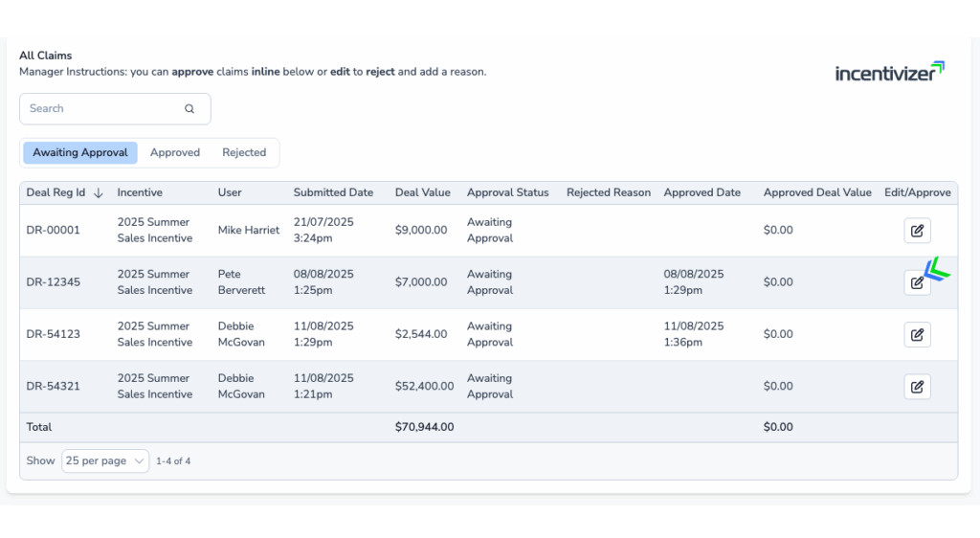Switch to the Approved tab
The image size is (980, 538).
(x=175, y=153)
